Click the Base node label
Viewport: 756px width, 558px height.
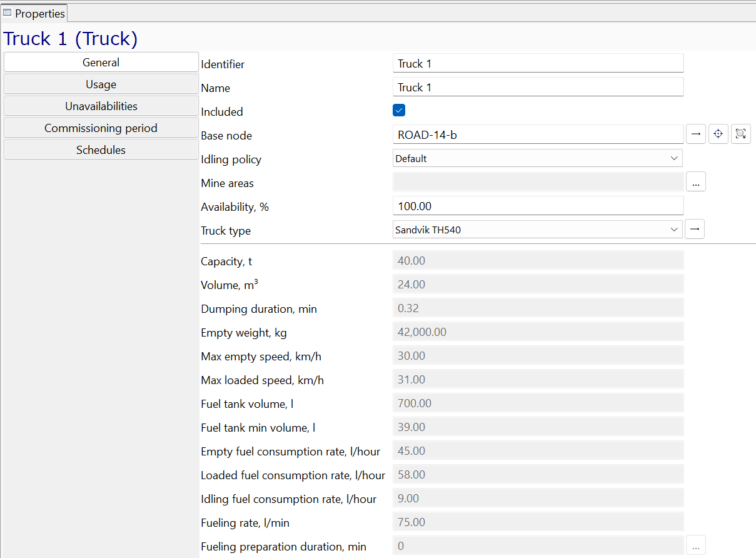(x=226, y=136)
